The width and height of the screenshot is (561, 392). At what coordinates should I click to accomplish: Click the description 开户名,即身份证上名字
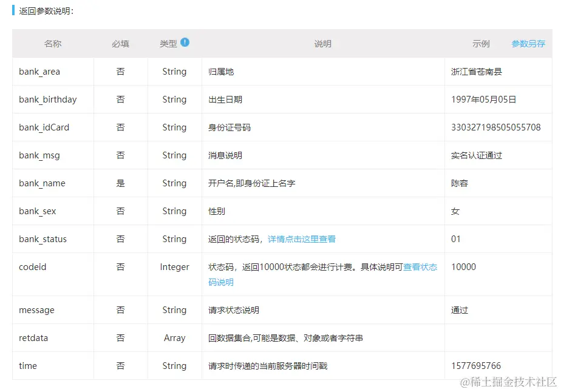pyautogui.click(x=252, y=183)
